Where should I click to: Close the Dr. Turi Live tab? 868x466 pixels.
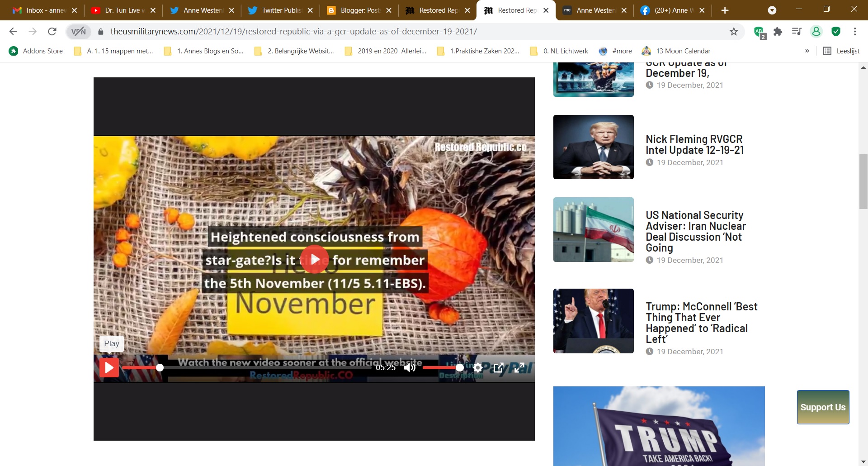(x=153, y=10)
